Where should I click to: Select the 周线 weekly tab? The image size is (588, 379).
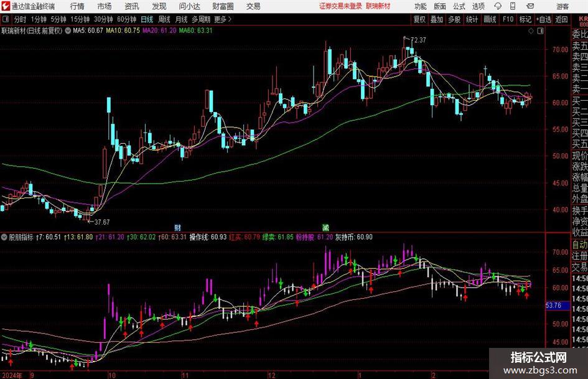pos(164,19)
